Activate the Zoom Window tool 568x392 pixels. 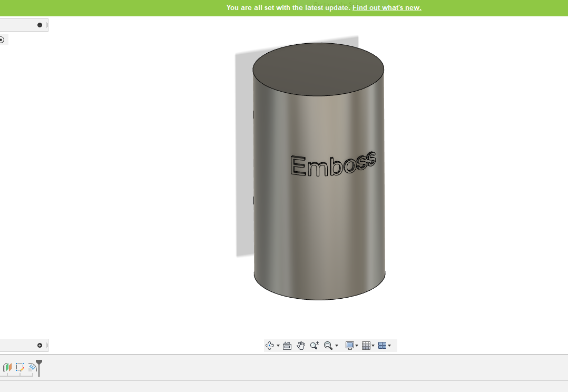tap(327, 345)
